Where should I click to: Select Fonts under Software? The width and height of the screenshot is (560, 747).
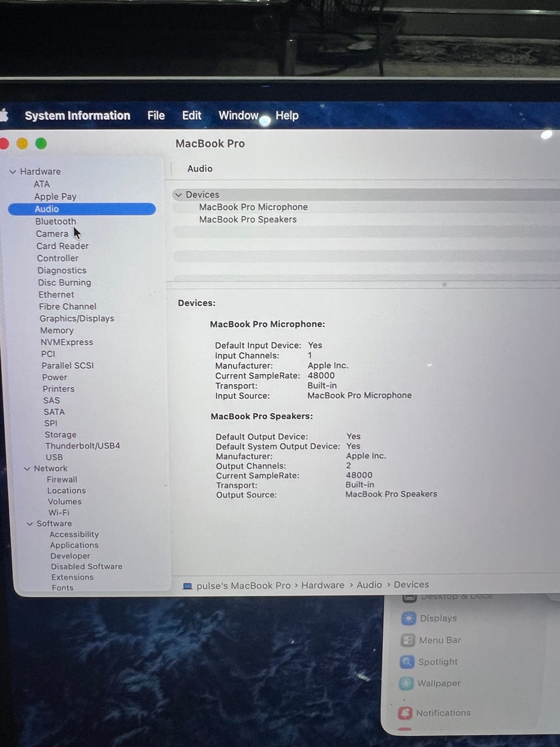62,588
